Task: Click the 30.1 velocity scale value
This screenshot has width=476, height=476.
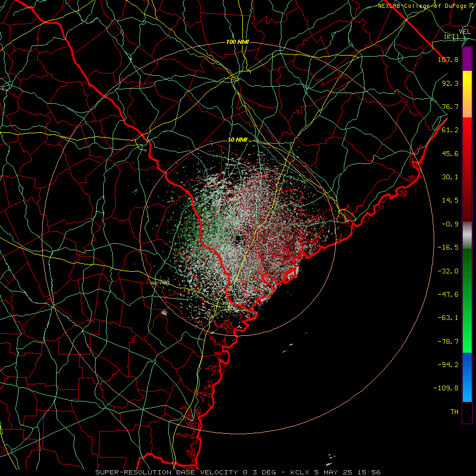Action: (x=450, y=177)
